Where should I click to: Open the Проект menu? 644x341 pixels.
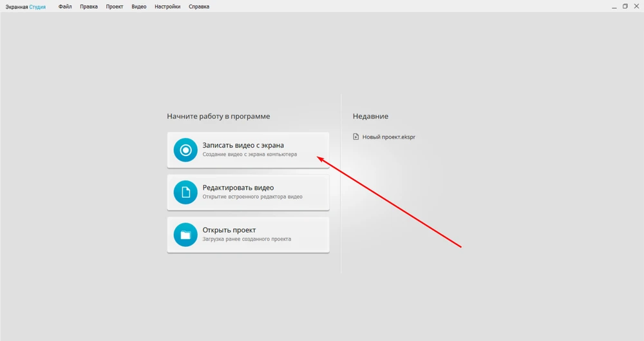click(115, 6)
